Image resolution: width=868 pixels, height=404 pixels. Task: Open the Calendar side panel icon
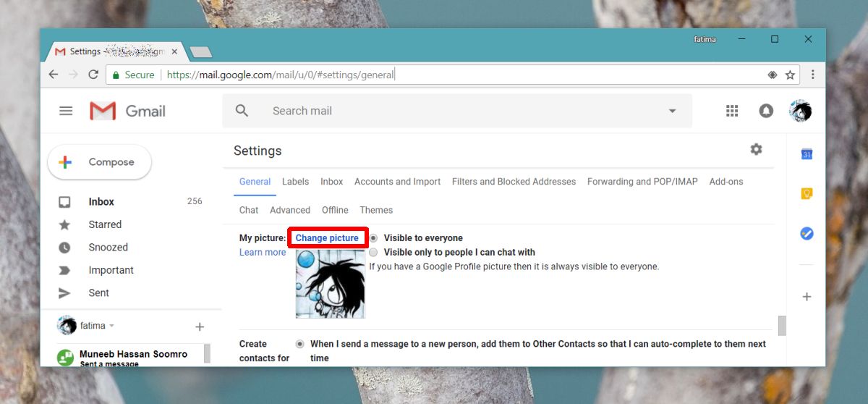point(807,153)
